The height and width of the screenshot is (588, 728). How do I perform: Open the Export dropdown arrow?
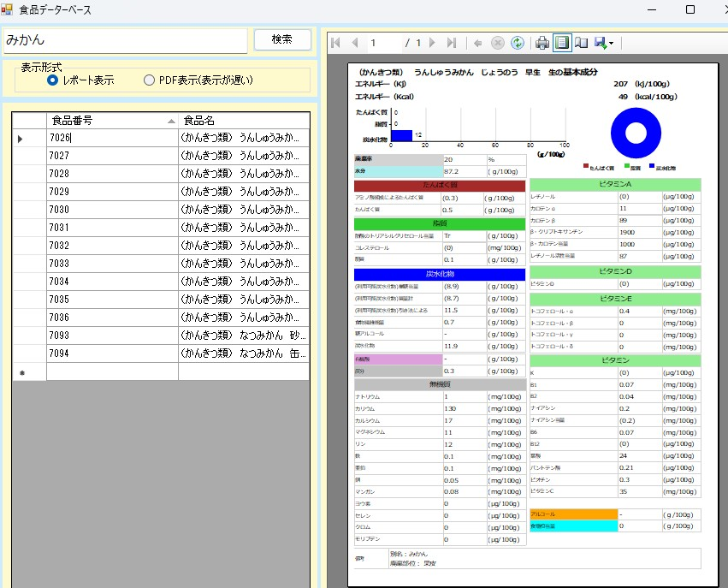click(x=611, y=44)
